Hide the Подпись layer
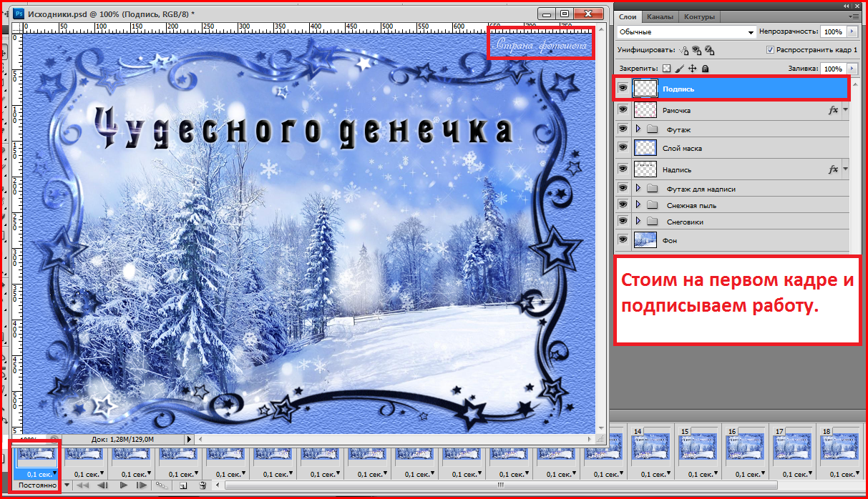The height and width of the screenshot is (499, 868). click(x=623, y=89)
